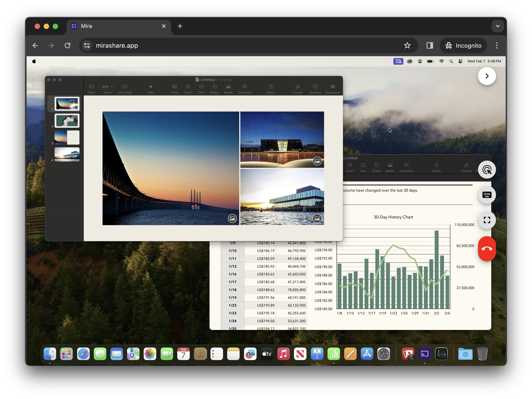Expand Mira side panel with chevron button
Image resolution: width=532 pixels, height=399 pixels.
click(487, 76)
